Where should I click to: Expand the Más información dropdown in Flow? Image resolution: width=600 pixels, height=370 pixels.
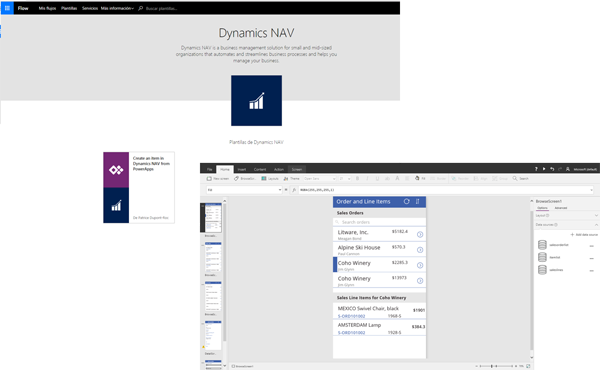point(117,8)
